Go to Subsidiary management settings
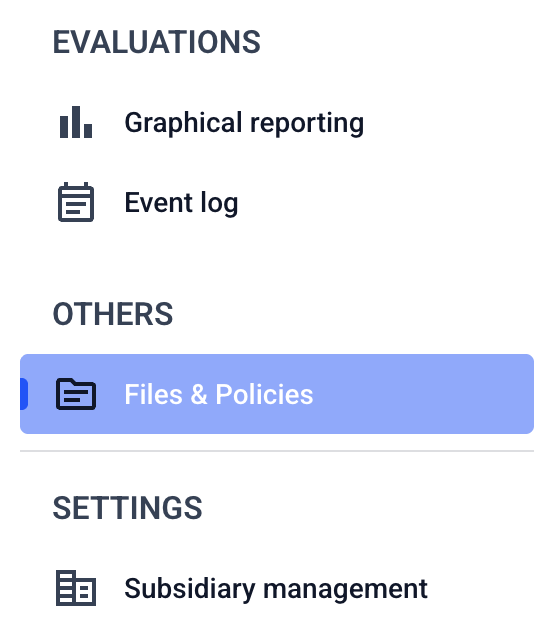556x636 pixels. [x=276, y=589]
